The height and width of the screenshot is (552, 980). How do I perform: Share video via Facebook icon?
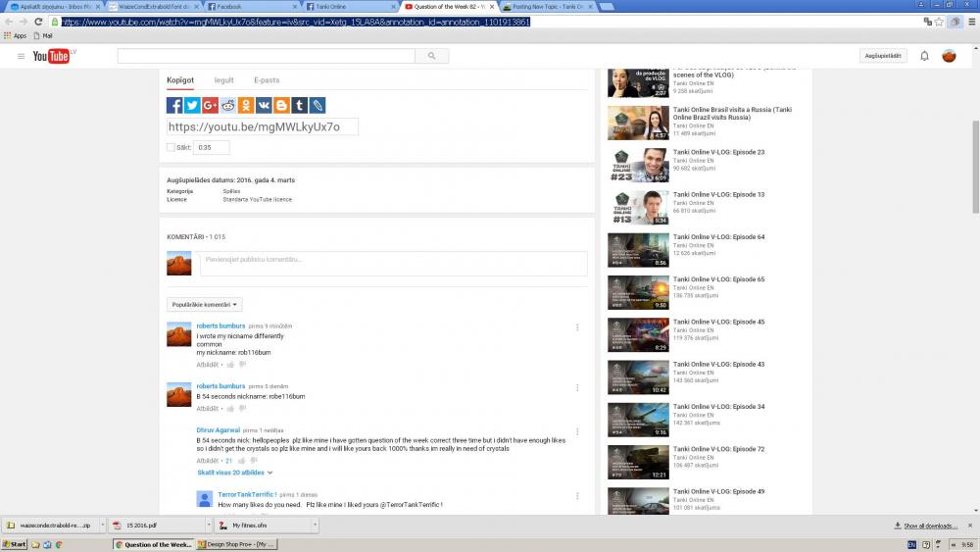point(174,105)
